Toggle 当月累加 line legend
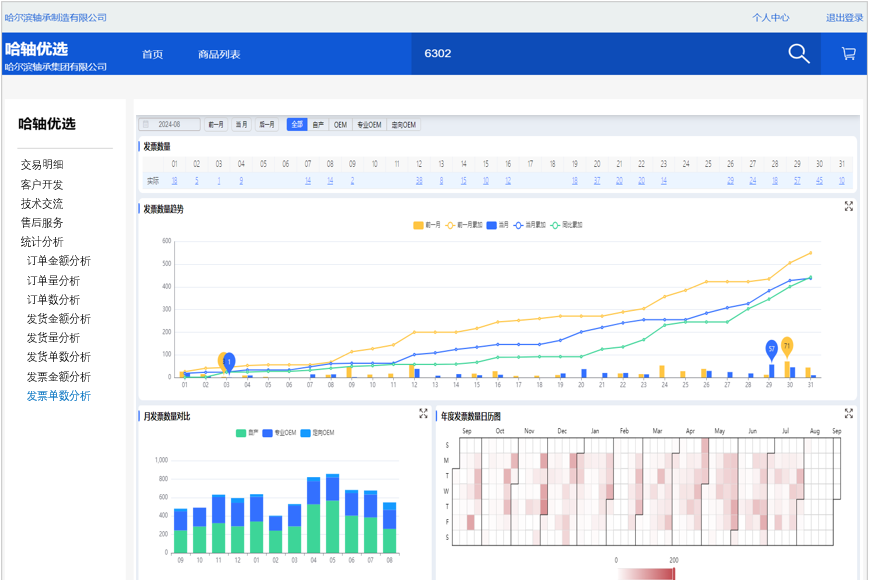 click(530, 225)
